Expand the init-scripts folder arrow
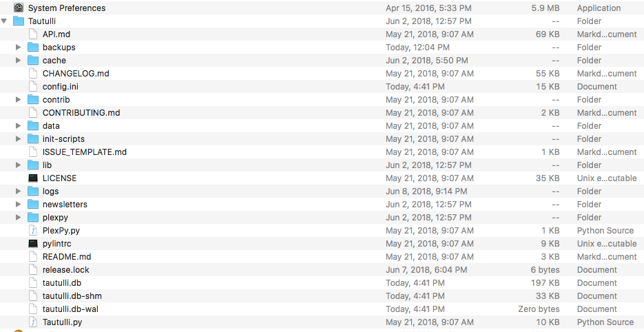The width and height of the screenshot is (644, 332). [19, 139]
